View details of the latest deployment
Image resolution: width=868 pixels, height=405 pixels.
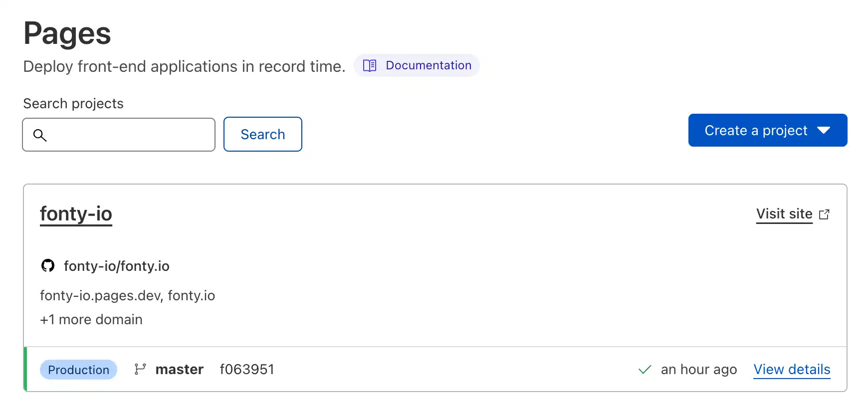[x=792, y=369]
